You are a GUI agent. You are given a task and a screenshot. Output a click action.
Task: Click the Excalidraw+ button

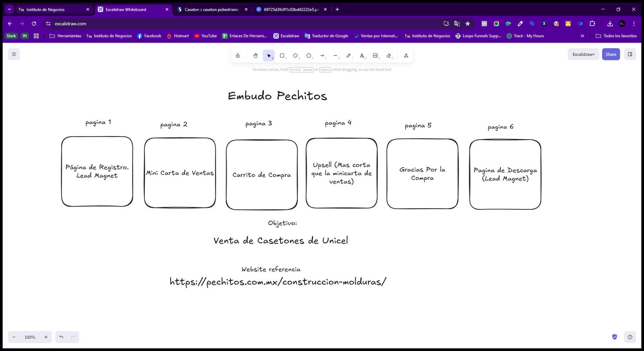pos(584,54)
